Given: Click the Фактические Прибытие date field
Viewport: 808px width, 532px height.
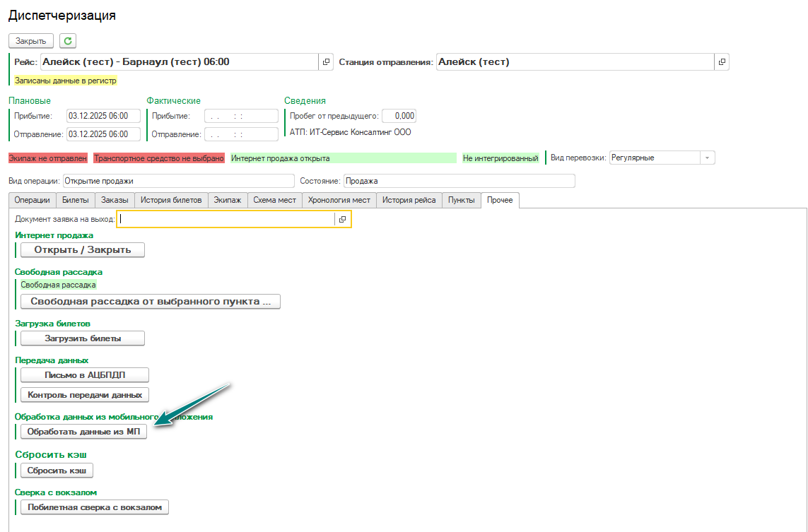Looking at the screenshot, I should click(x=241, y=116).
